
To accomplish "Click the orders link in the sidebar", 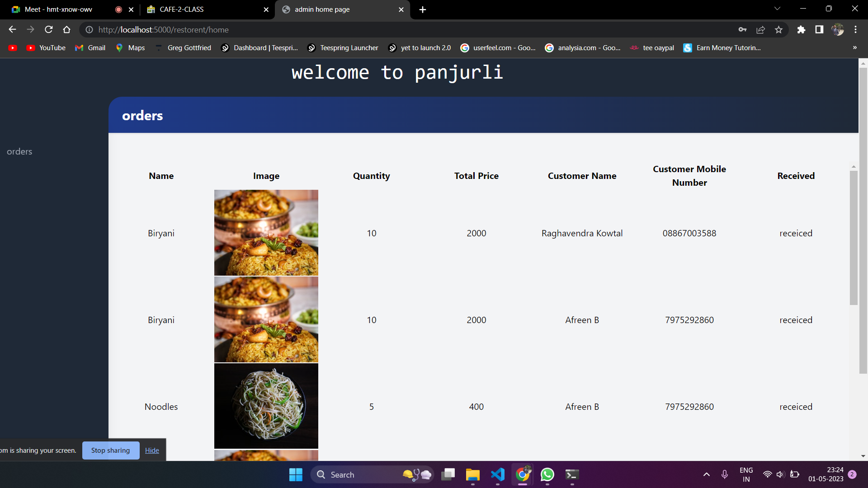I will pos(19,151).
